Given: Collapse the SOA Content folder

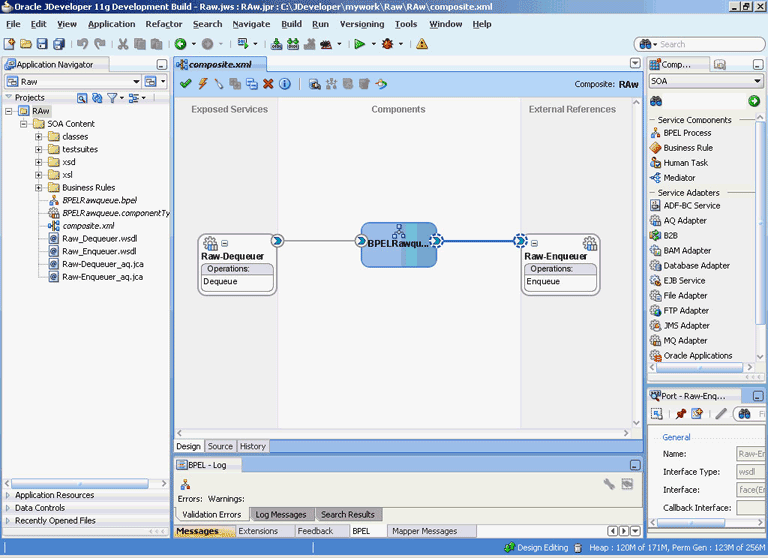Looking at the screenshot, I should click(x=24, y=124).
